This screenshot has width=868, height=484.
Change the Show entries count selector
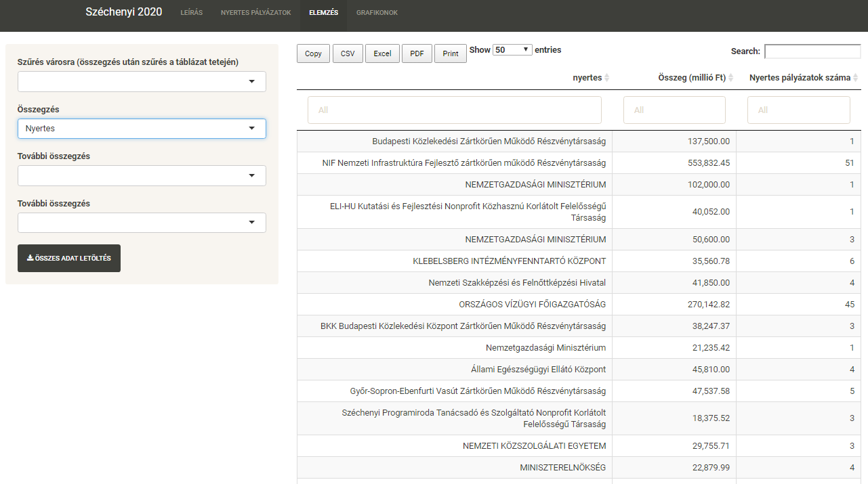click(512, 50)
